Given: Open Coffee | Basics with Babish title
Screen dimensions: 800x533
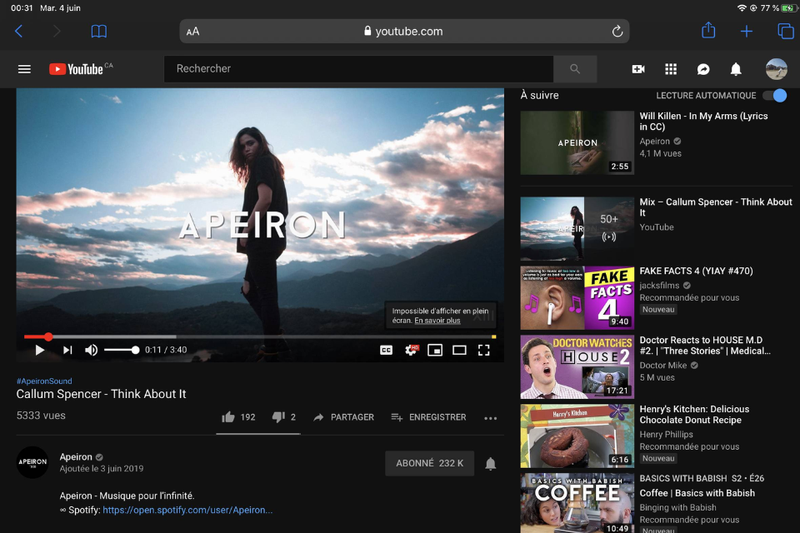Looking at the screenshot, I should [697, 493].
